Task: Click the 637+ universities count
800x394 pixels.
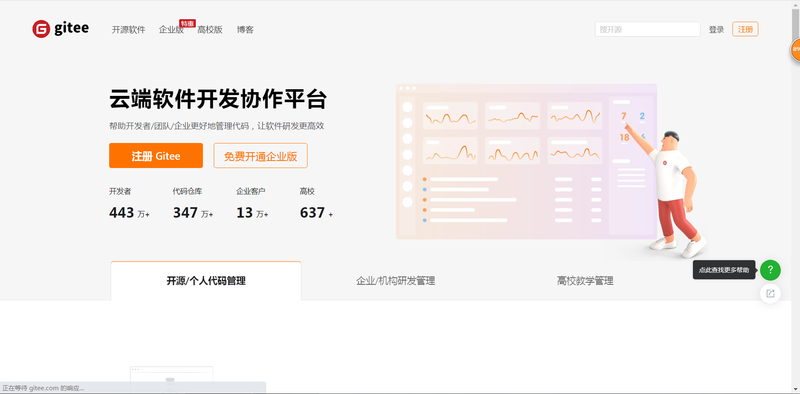Action: [x=316, y=213]
